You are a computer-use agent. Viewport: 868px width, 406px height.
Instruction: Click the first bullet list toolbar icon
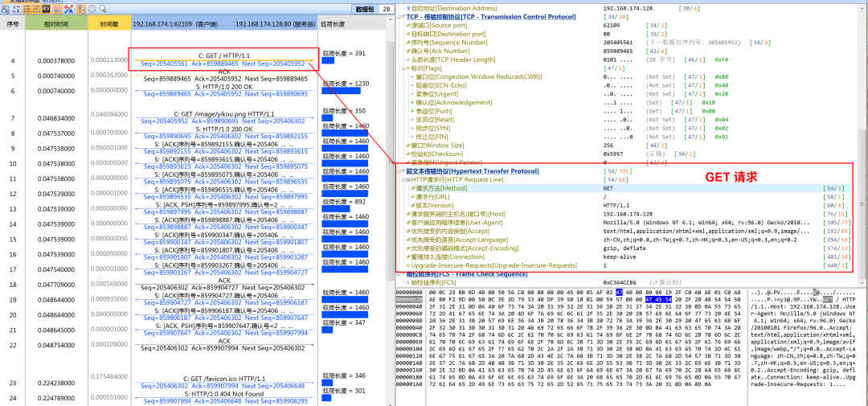tap(27, 9)
